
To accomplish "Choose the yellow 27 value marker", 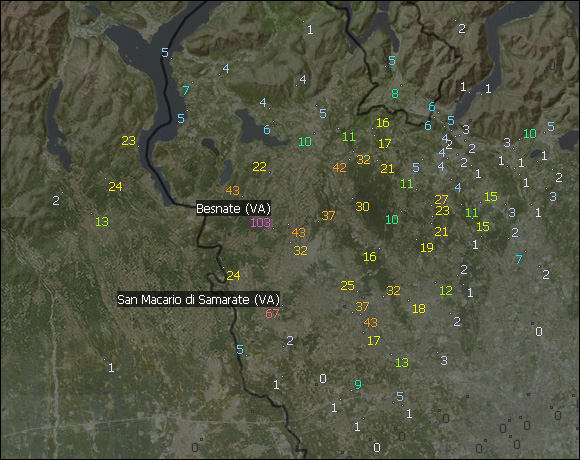I will [441, 200].
